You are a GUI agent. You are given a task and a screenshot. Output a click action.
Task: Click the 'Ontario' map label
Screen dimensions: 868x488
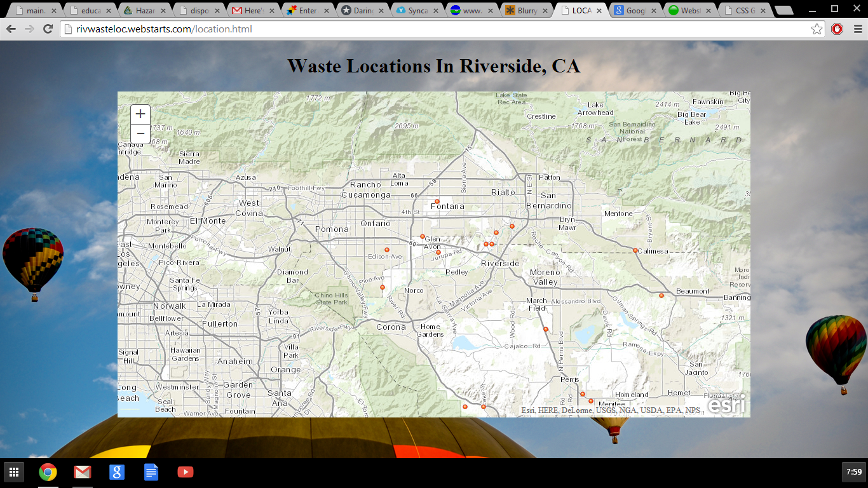(376, 224)
